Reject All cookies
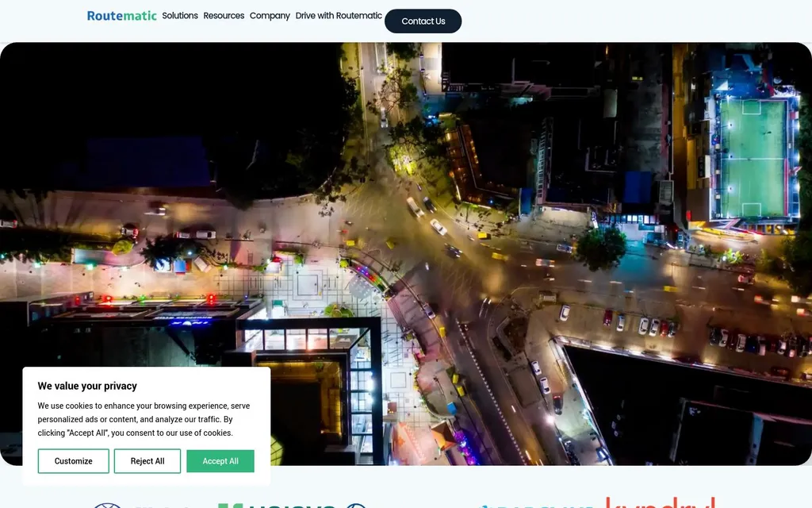 147,461
